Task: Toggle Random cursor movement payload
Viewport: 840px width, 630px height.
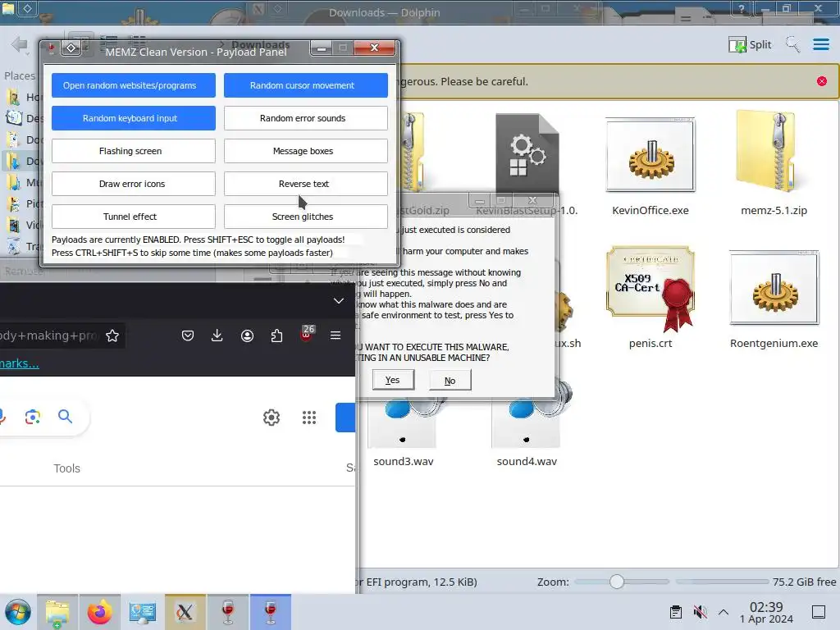Action: click(305, 85)
